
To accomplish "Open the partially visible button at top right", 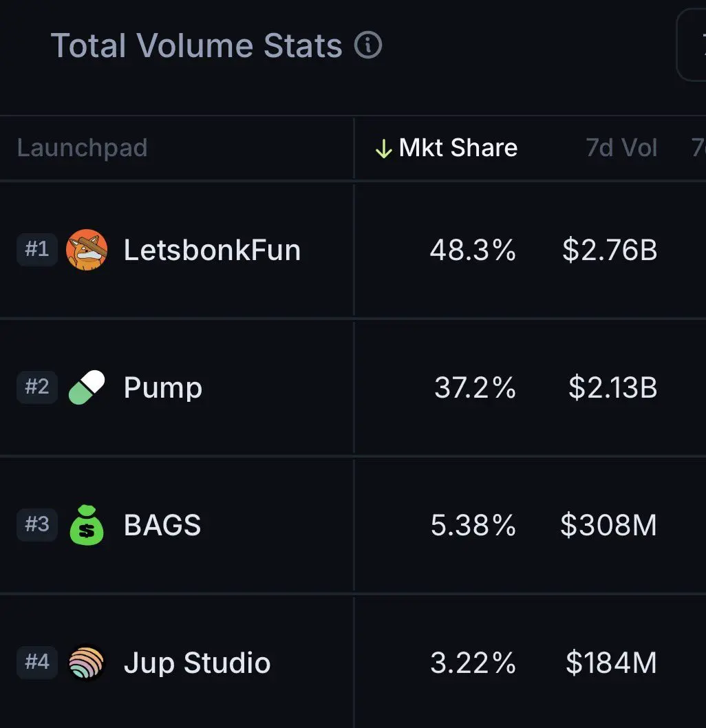I will (691, 45).
